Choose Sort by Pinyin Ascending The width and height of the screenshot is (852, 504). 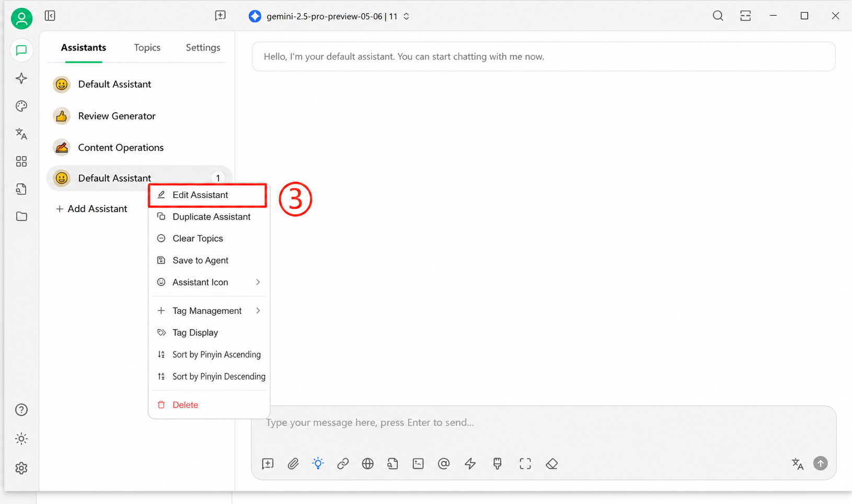(x=209, y=355)
